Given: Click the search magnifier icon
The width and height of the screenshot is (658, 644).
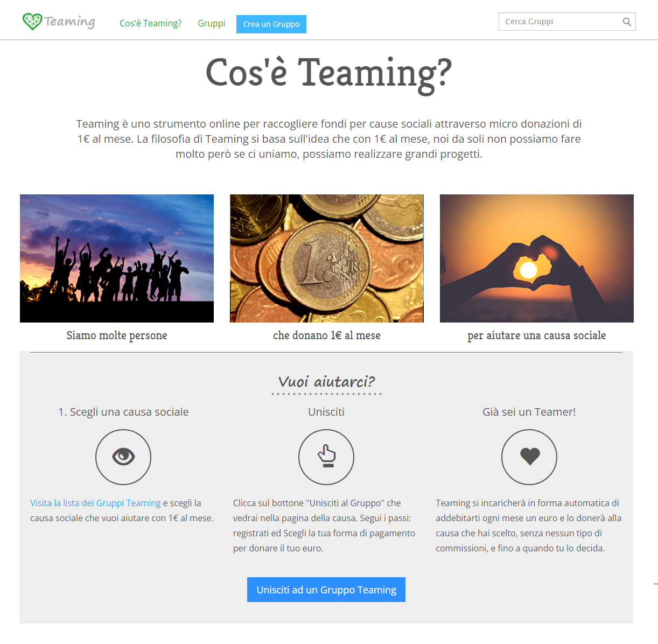Looking at the screenshot, I should click(x=627, y=22).
